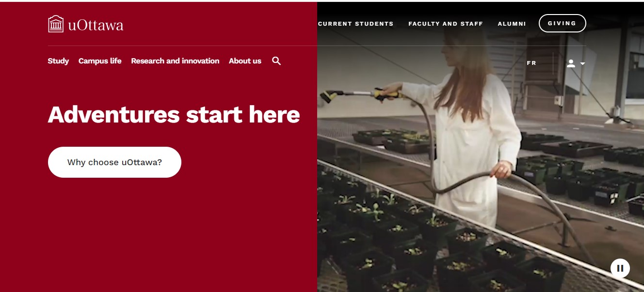
Task: Click the uOttawa wordmark text
Action: tap(96, 25)
